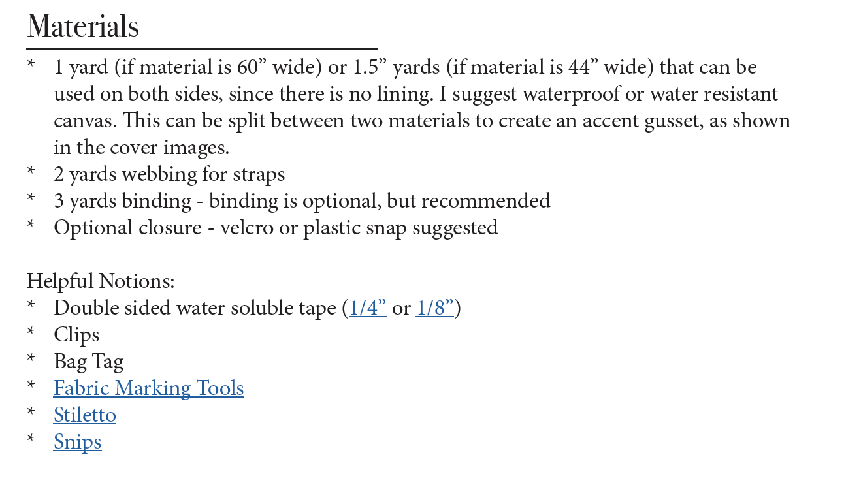Click the bullet asterisk beside Stiletto
The width and height of the screenshot is (844, 504).
pyautogui.click(x=31, y=413)
